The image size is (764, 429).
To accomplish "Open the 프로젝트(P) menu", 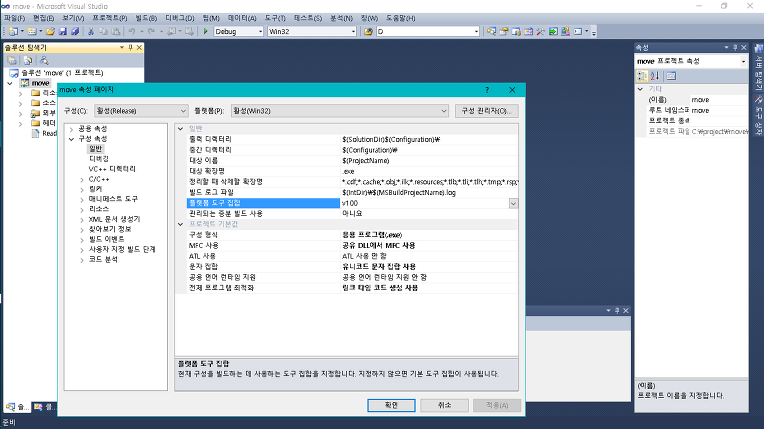I will coord(110,18).
